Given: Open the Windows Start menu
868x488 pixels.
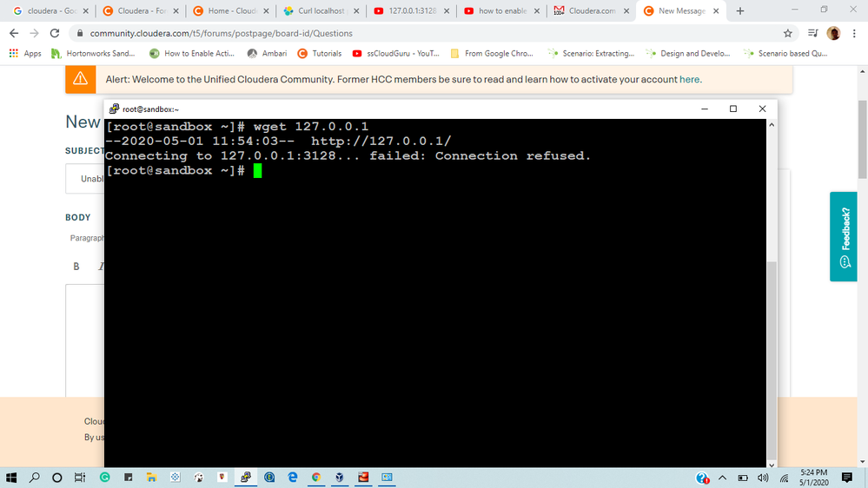Looking at the screenshot, I should 11,477.
